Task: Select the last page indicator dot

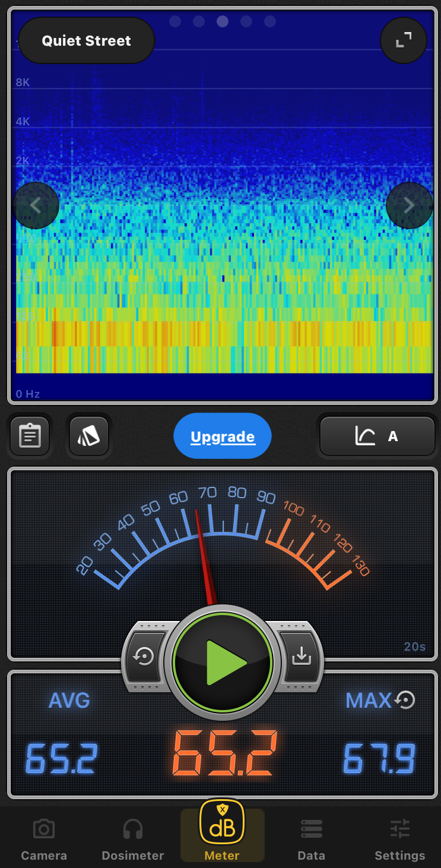Action: (x=270, y=21)
